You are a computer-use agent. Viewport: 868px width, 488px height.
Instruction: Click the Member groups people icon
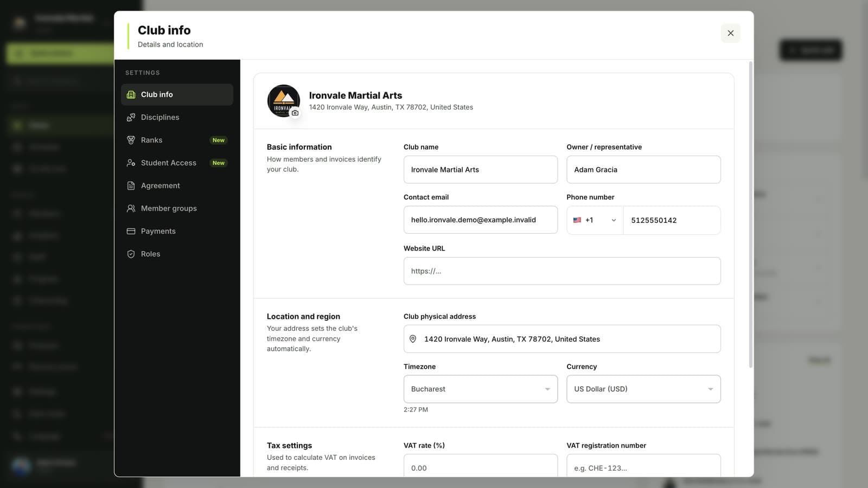[x=131, y=208]
